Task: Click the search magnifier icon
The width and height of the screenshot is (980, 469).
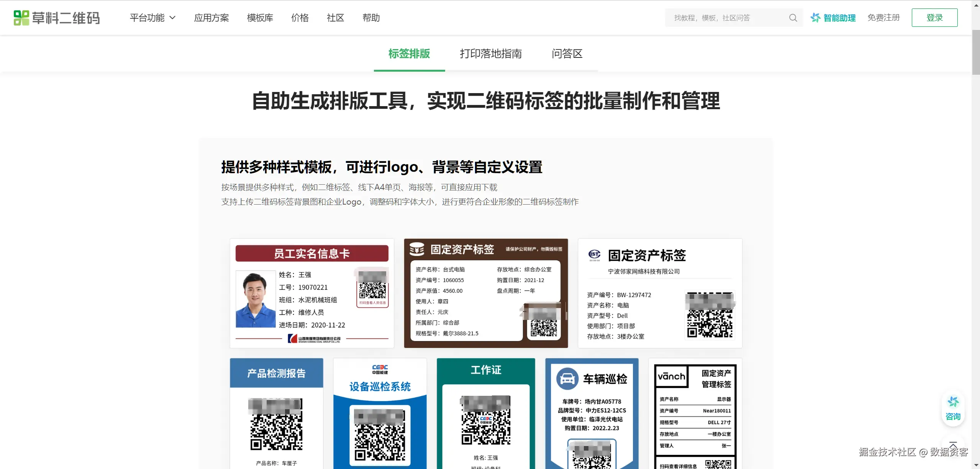Action: pos(793,18)
